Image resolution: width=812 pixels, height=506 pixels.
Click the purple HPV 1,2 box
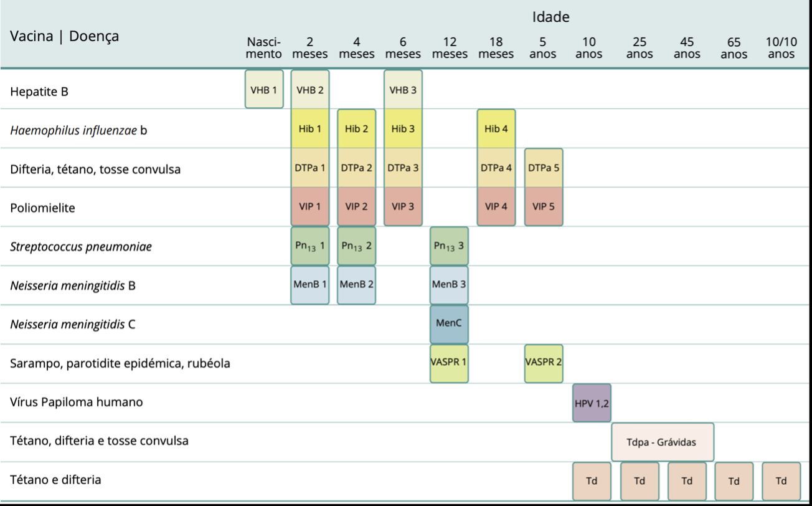(592, 403)
